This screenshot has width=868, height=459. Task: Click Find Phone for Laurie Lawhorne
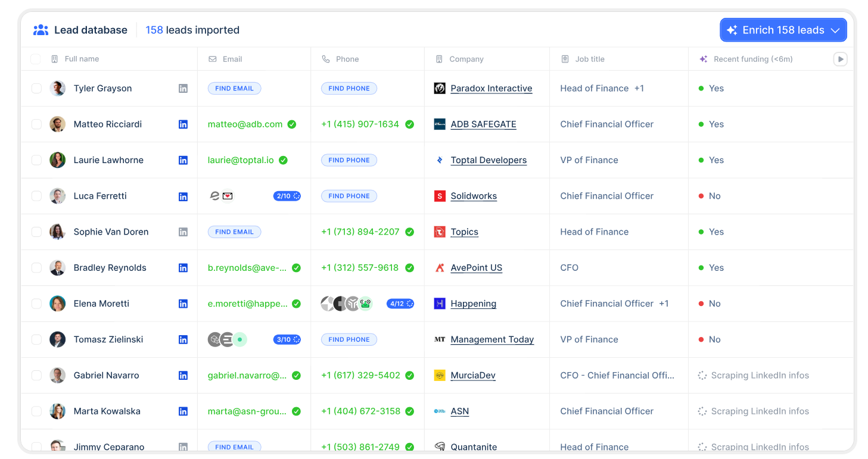[x=349, y=160]
